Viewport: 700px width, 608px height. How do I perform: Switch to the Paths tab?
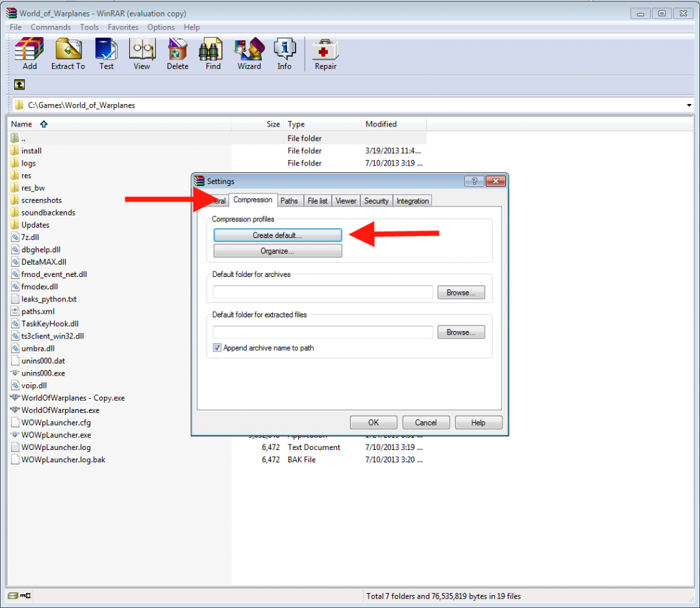coord(289,201)
